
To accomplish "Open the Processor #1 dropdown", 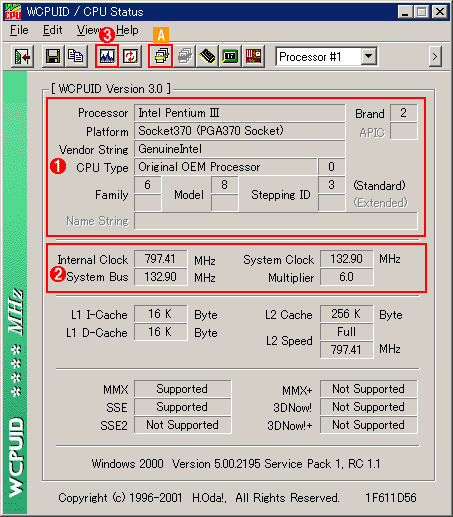I will click(369, 57).
